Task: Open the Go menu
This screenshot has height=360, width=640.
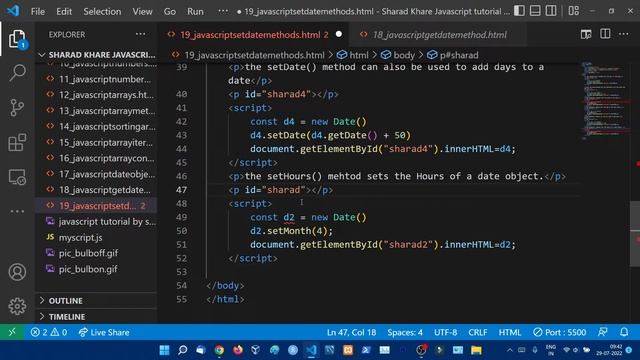Action: (x=170, y=11)
